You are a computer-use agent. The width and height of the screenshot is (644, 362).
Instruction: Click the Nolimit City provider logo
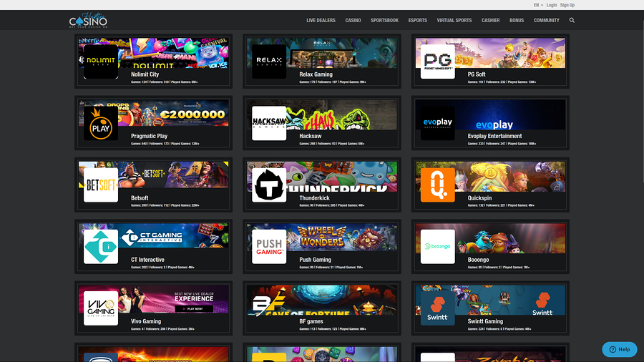[101, 62]
